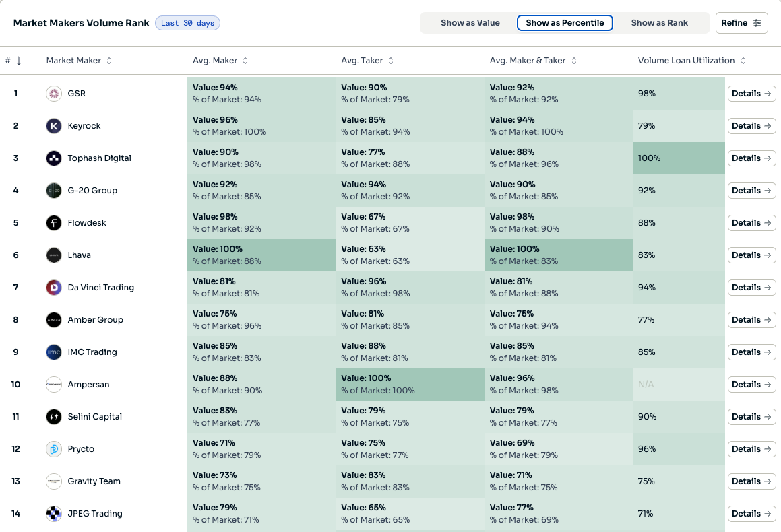Open Details for Keyrock
The width and height of the screenshot is (781, 532).
point(751,126)
